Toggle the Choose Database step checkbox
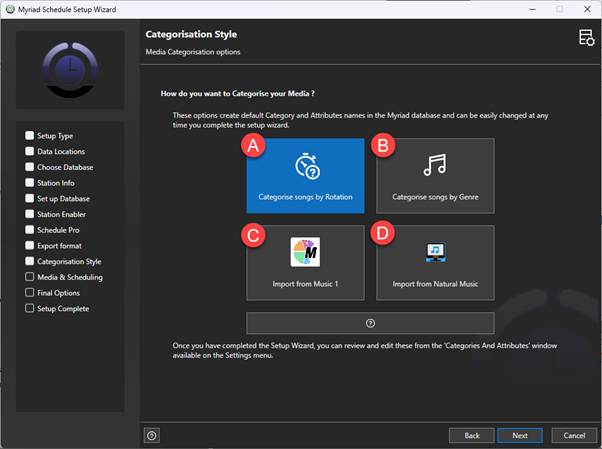602x449 pixels. click(30, 167)
